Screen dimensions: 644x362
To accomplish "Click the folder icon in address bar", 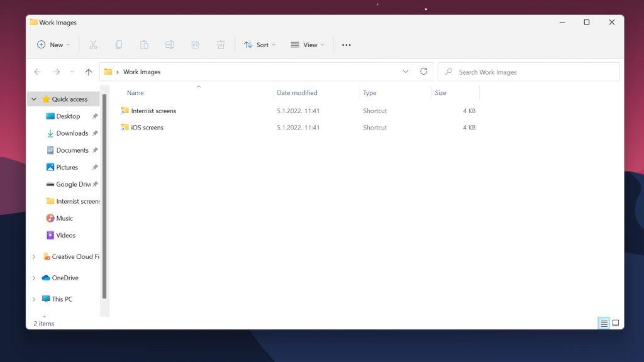I will [x=108, y=72].
